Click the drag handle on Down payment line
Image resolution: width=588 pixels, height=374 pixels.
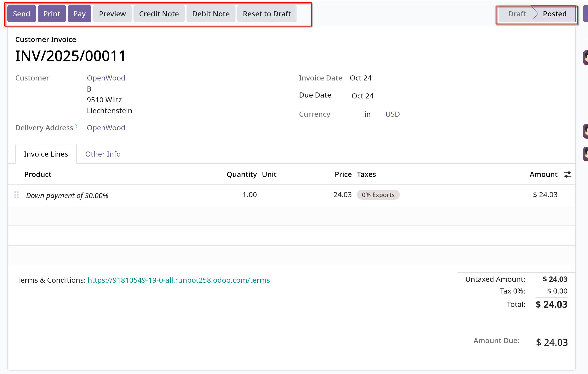point(16,195)
